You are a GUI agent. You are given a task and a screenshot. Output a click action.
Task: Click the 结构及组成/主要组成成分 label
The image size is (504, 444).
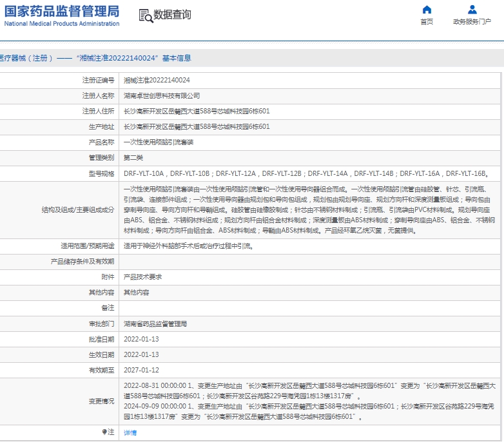click(78, 210)
